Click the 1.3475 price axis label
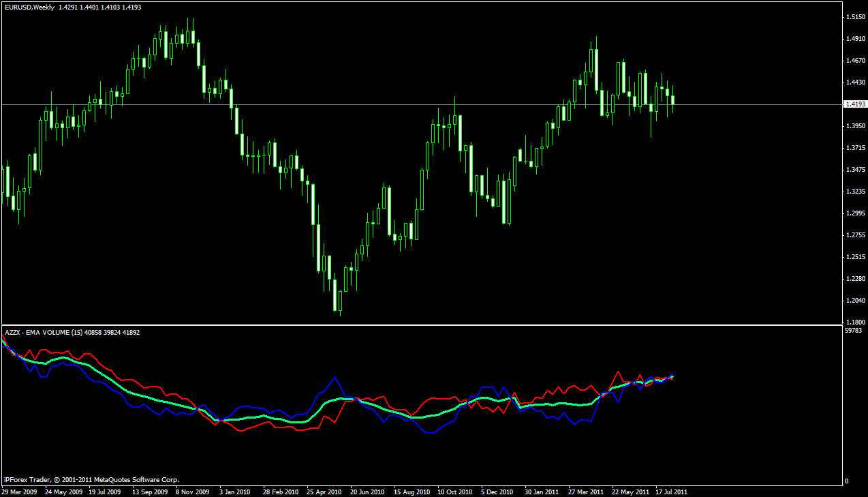Screen dimensions: 868x497 [855, 169]
